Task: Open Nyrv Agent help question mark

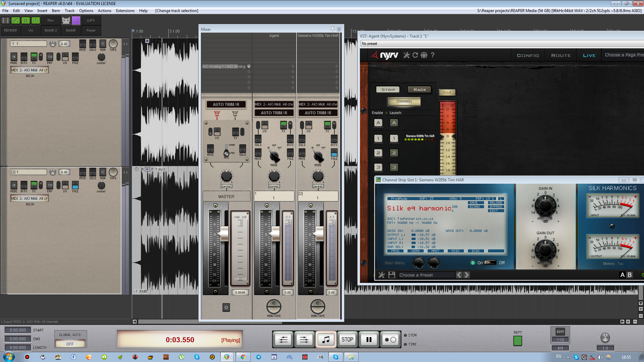Action: pos(433,55)
